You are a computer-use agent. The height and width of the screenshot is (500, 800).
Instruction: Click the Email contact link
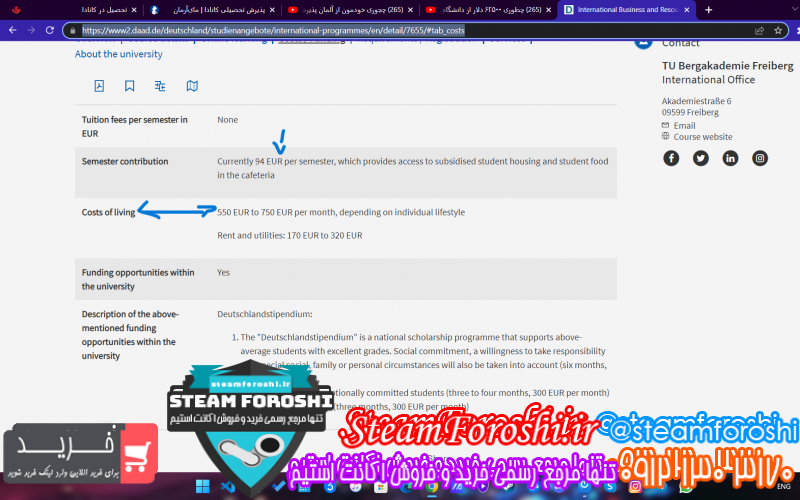pos(684,126)
